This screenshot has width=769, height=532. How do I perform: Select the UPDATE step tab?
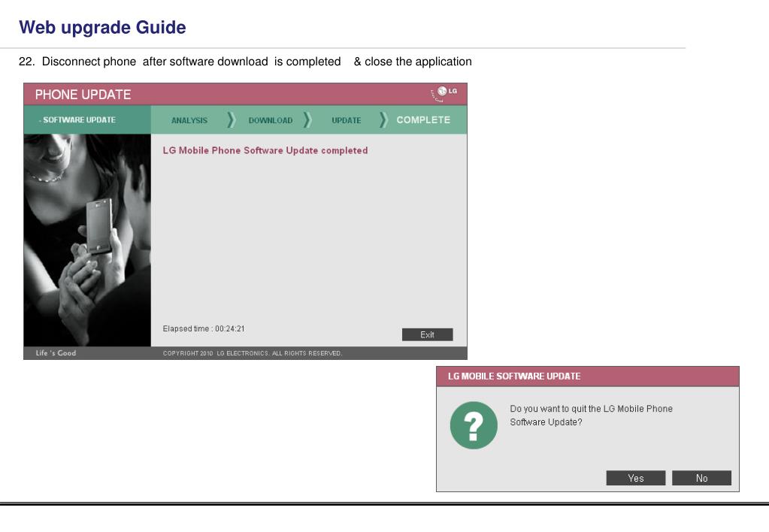click(x=347, y=120)
